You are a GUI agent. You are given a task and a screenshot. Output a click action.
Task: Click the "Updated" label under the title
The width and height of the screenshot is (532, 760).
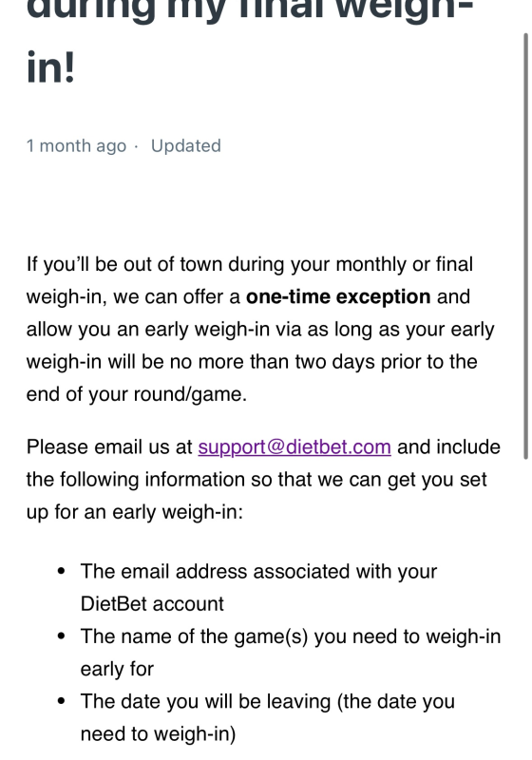click(x=185, y=146)
